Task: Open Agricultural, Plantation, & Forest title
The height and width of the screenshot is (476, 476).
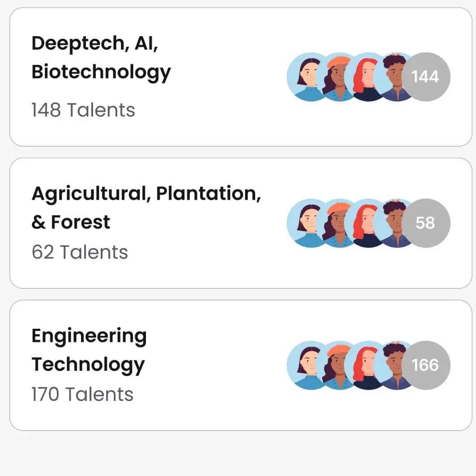Action: (x=146, y=207)
